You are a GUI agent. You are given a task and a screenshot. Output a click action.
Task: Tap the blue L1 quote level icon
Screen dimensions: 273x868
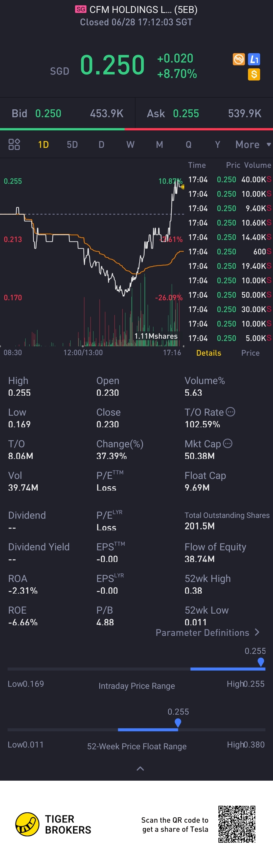click(254, 59)
